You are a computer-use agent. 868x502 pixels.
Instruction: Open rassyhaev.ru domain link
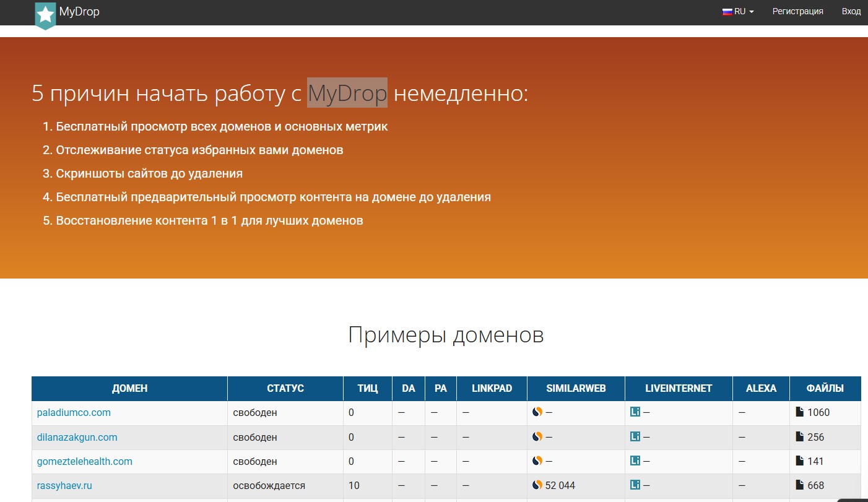[x=64, y=485]
